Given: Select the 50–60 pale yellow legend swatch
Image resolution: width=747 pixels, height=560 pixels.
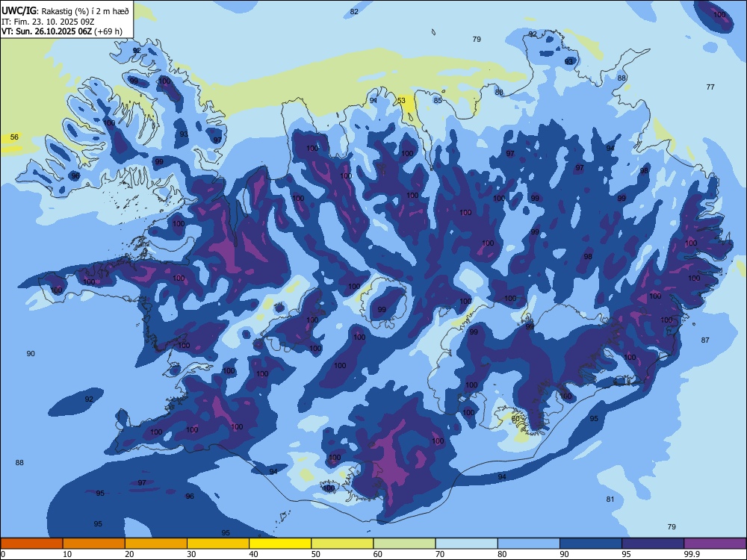Looking at the screenshot, I should click(342, 544).
